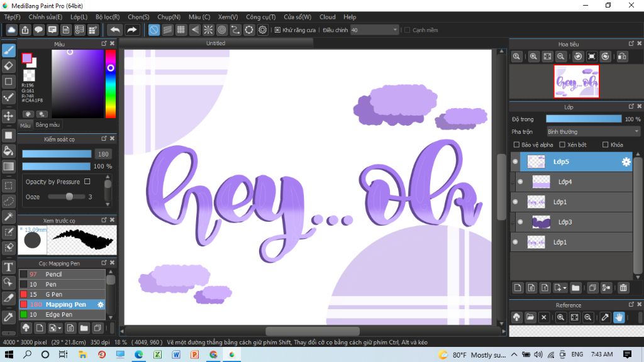Select the Move tool
Viewport: 644px width, 362px height.
(x=9, y=116)
